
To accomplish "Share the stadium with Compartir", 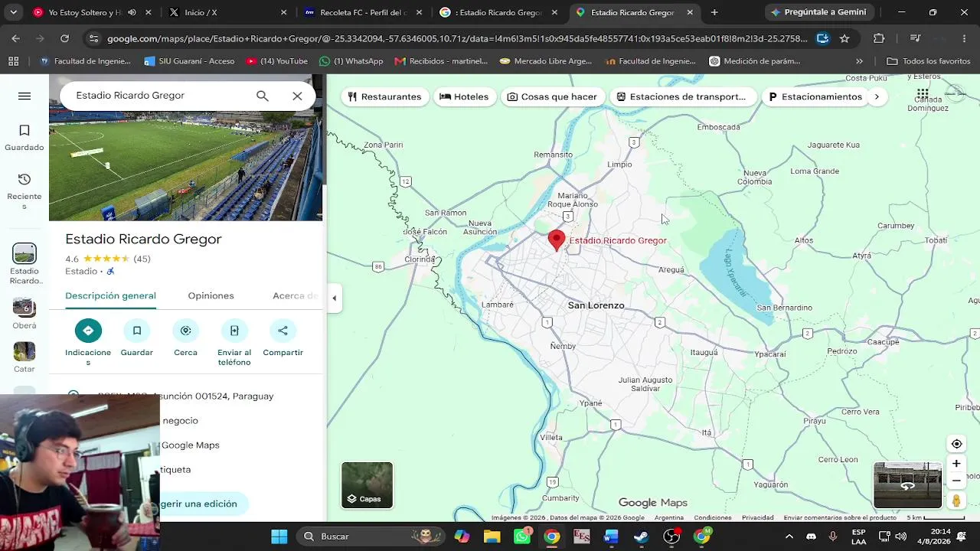I will click(x=283, y=338).
